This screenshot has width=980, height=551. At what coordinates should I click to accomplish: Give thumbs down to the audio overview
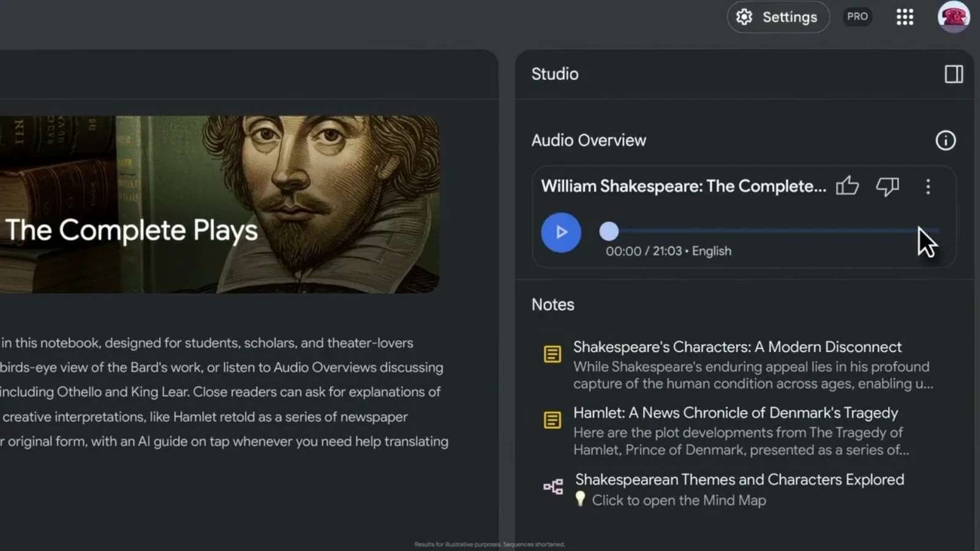(x=887, y=186)
